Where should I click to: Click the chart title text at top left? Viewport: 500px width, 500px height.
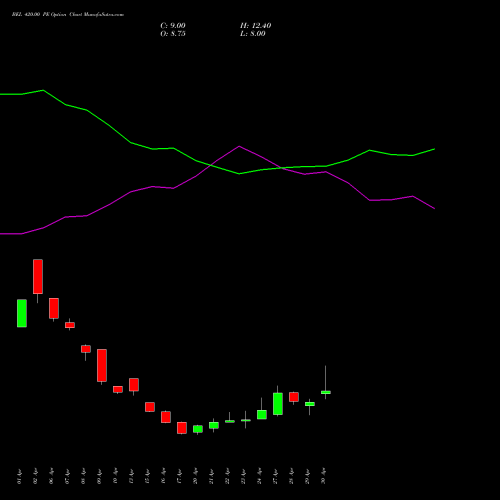[x=68, y=15]
